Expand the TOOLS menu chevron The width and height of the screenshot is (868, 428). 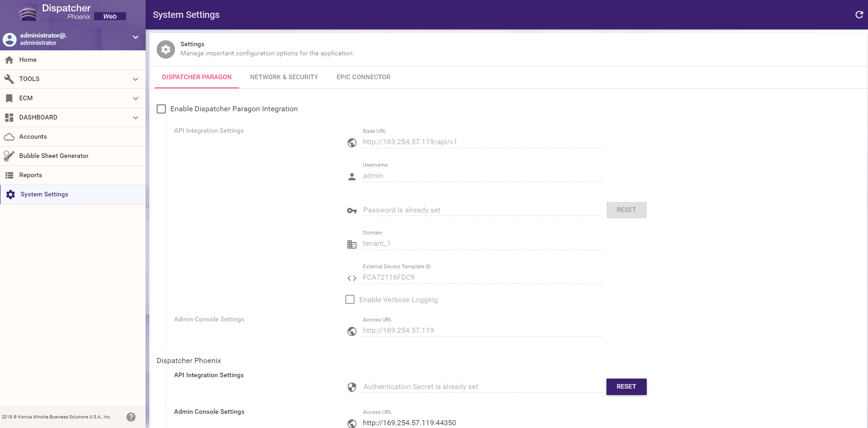[136, 79]
